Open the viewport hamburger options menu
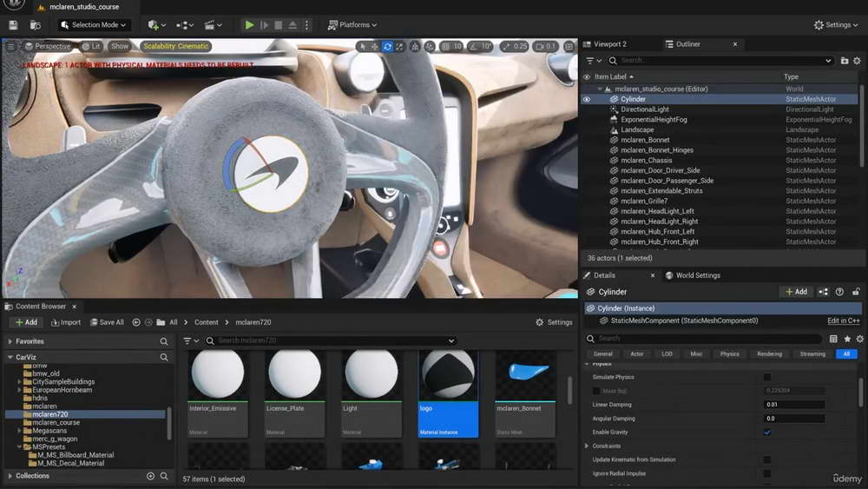 11,47
